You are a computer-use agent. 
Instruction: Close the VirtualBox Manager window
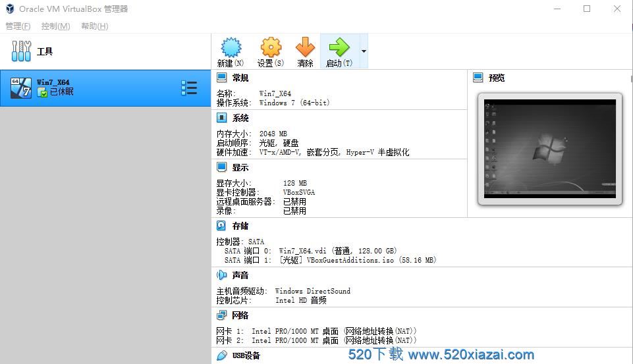(x=617, y=9)
